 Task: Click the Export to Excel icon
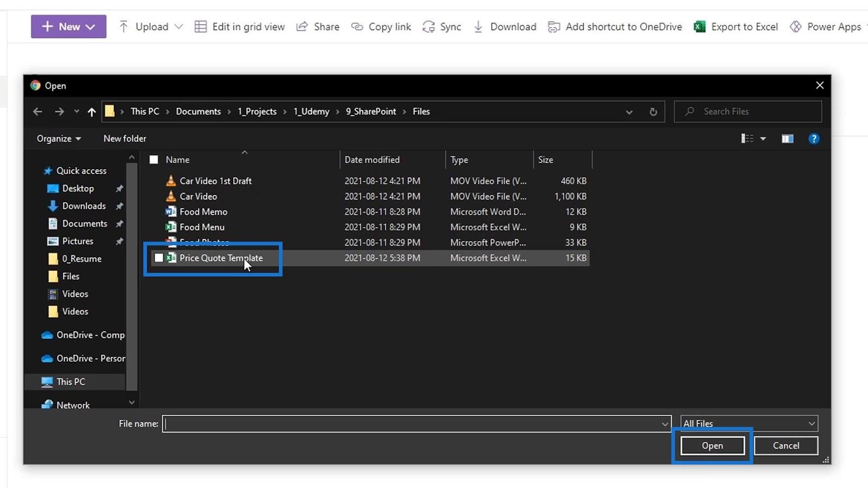pos(700,27)
